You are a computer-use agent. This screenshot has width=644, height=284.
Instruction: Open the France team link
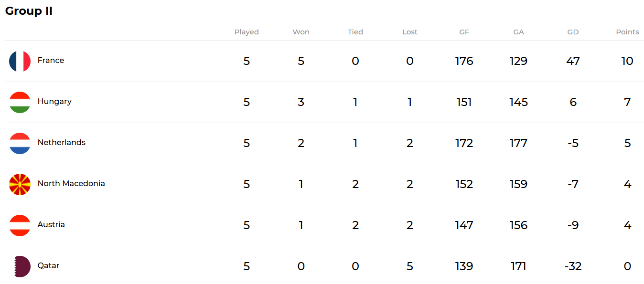[51, 61]
